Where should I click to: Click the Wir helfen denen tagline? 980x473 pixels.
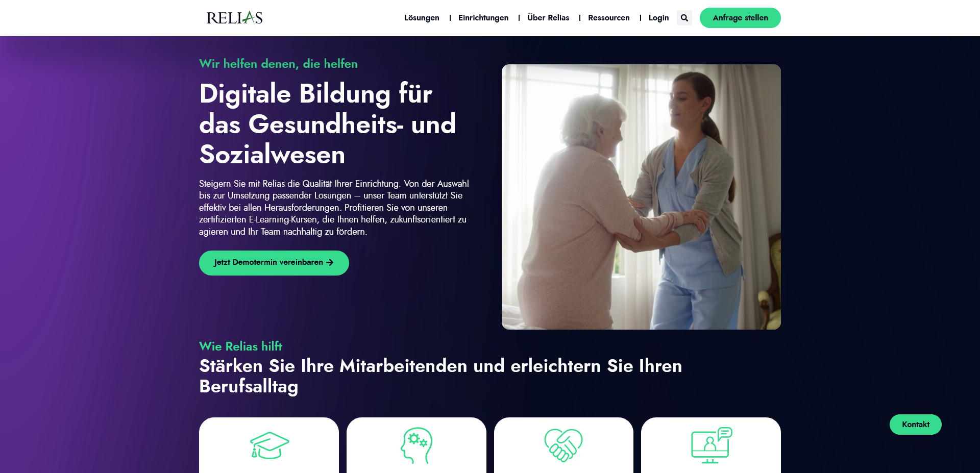(x=278, y=64)
